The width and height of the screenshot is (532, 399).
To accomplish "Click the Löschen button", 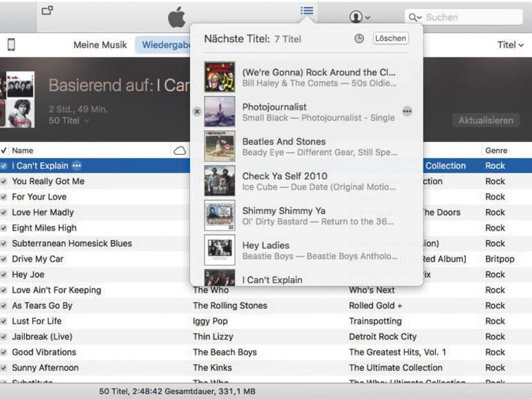I will 390,38.
